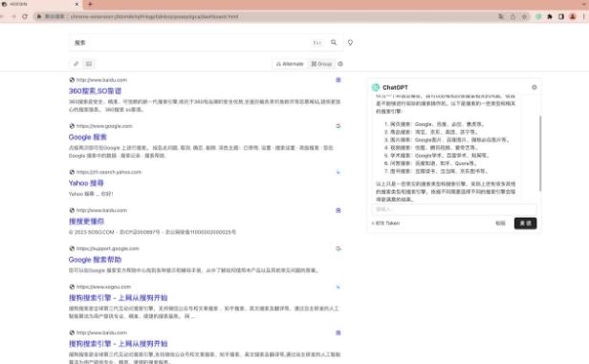
Task: Click ChatGPT list item 5 mentioning Google学术
Action: pyautogui.click(x=436, y=156)
